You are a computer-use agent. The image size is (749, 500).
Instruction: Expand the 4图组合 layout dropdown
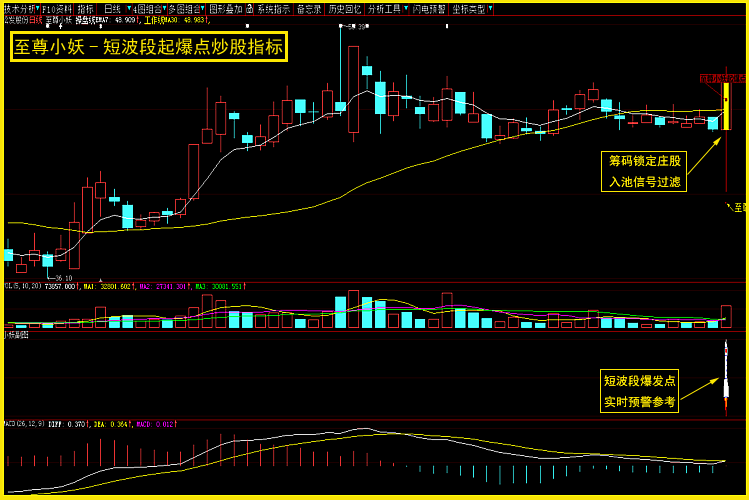[147, 8]
